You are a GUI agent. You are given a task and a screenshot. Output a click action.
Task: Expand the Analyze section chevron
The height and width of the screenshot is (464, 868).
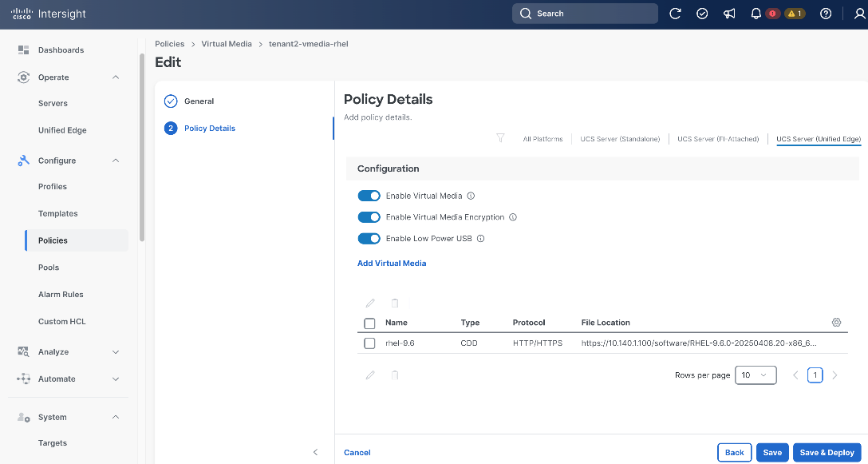pyautogui.click(x=116, y=352)
